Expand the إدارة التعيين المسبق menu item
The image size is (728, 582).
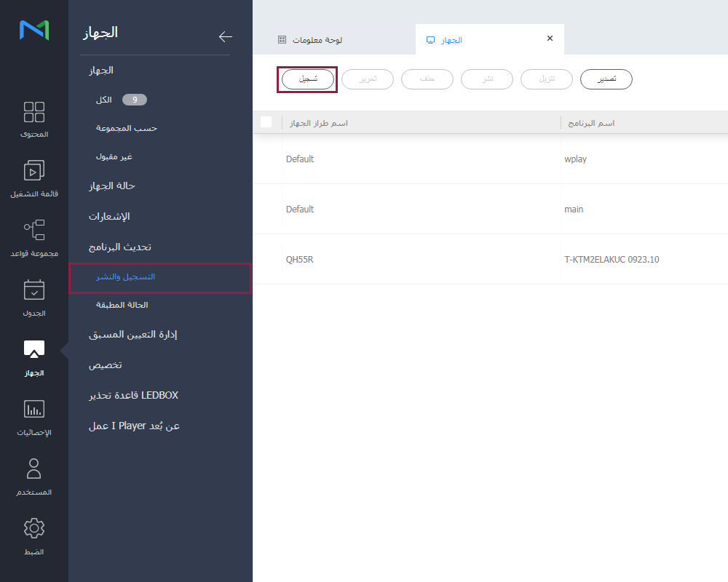pos(133,335)
